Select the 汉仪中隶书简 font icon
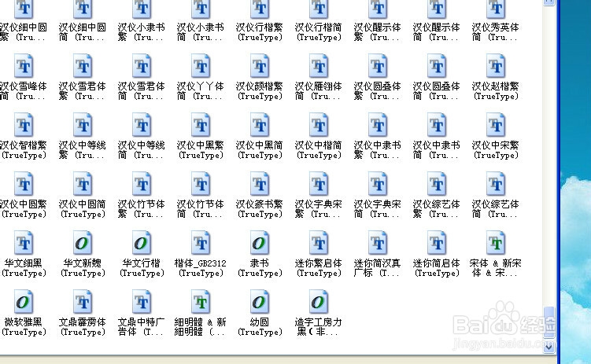 [x=437, y=125]
